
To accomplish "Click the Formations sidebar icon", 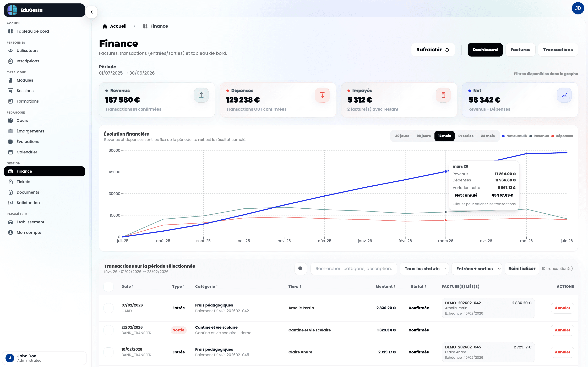I will (10, 101).
